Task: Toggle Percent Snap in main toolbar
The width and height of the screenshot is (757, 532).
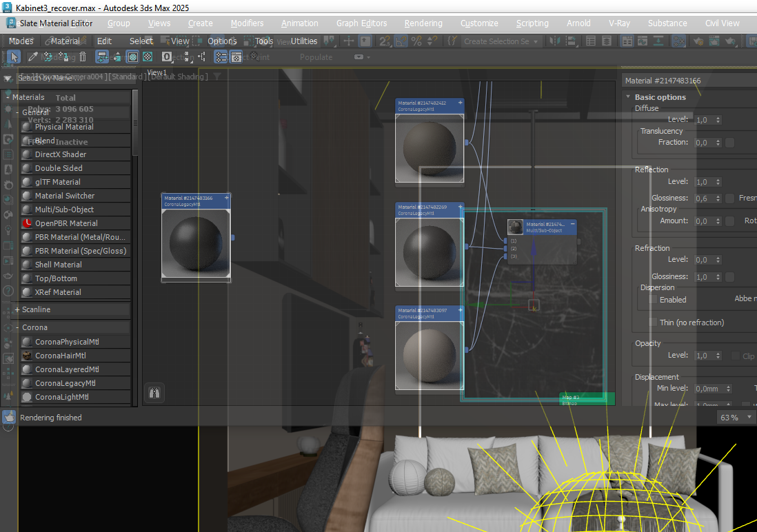Action: click(416, 41)
